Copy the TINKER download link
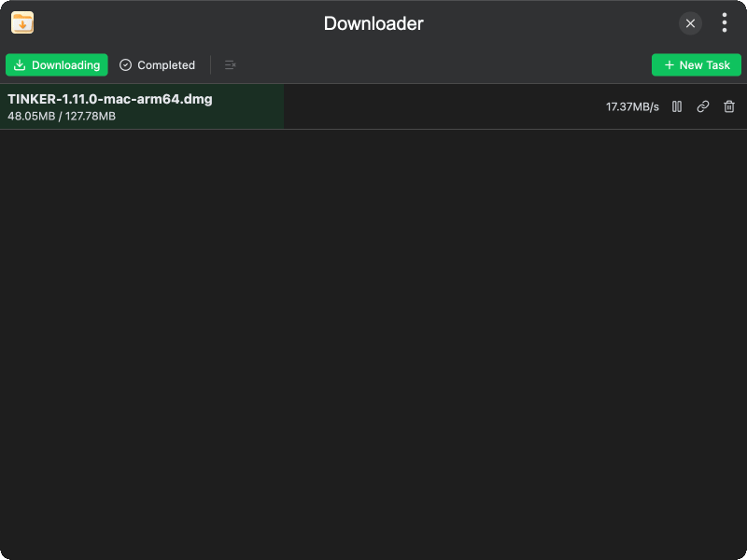 703,106
